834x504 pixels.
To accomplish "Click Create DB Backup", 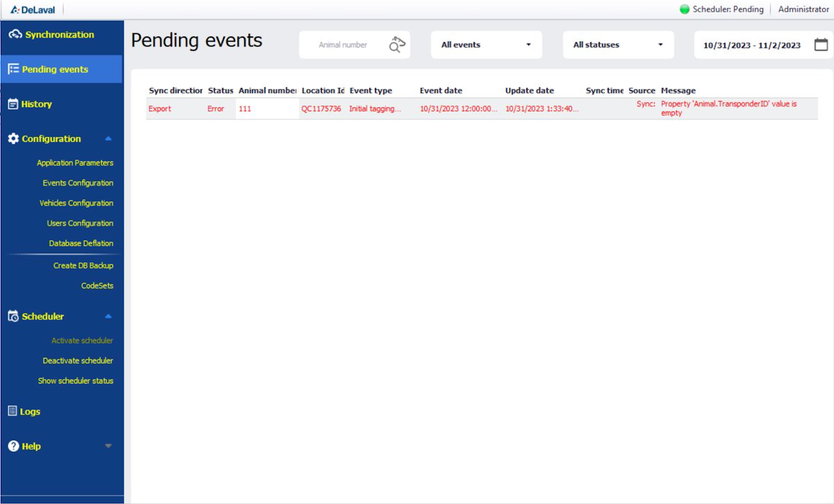I will pos(83,266).
